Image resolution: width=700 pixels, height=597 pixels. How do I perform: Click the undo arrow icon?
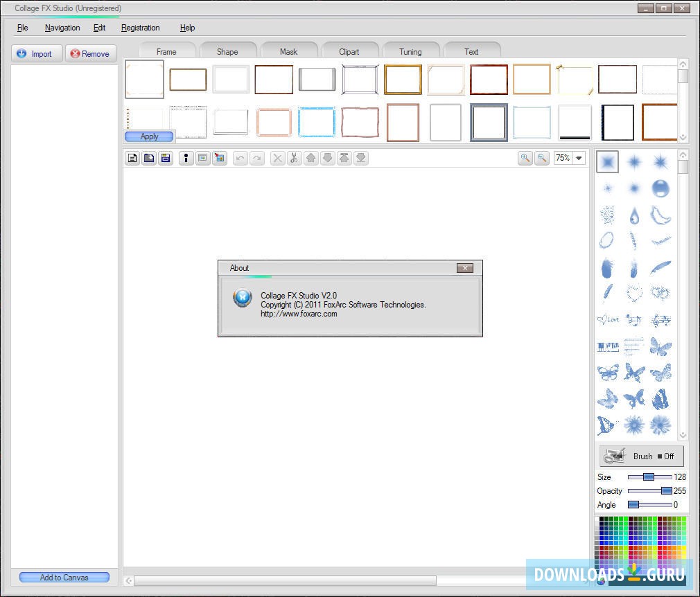[x=240, y=158]
